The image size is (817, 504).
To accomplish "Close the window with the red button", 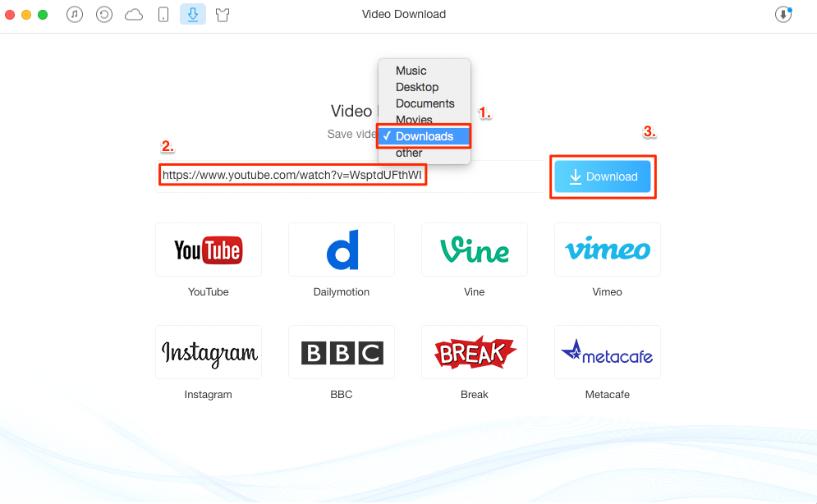I will [x=9, y=15].
